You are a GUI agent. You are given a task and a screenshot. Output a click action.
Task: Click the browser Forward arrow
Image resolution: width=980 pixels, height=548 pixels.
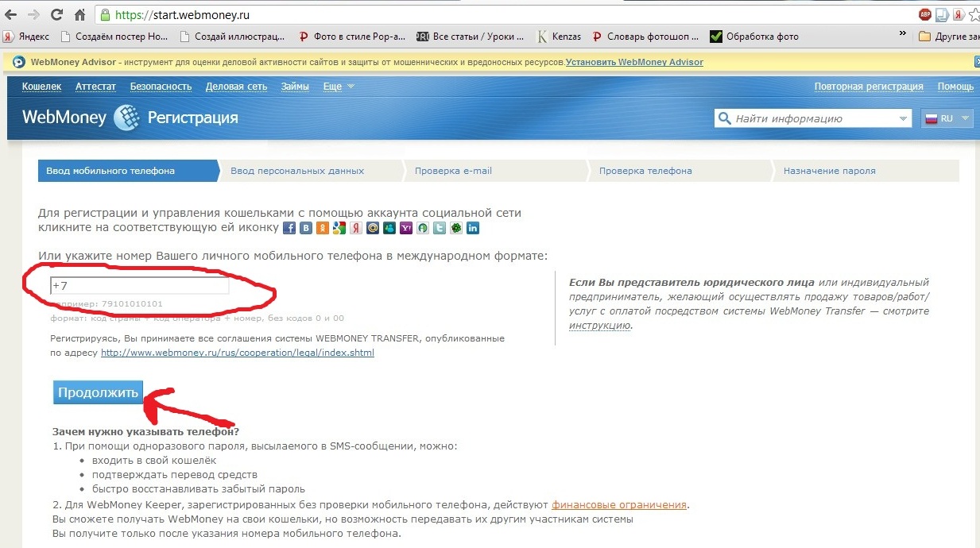(33, 15)
